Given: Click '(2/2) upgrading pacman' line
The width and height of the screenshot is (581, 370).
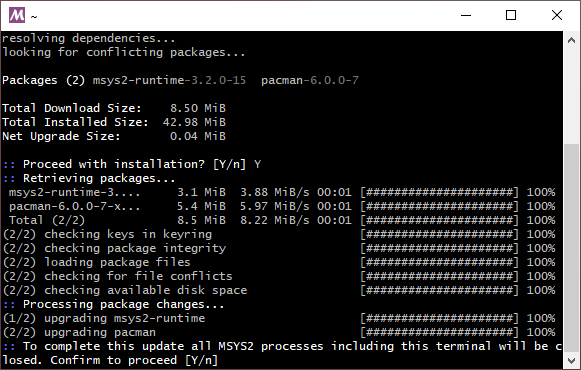Looking at the screenshot, I should point(79,333).
